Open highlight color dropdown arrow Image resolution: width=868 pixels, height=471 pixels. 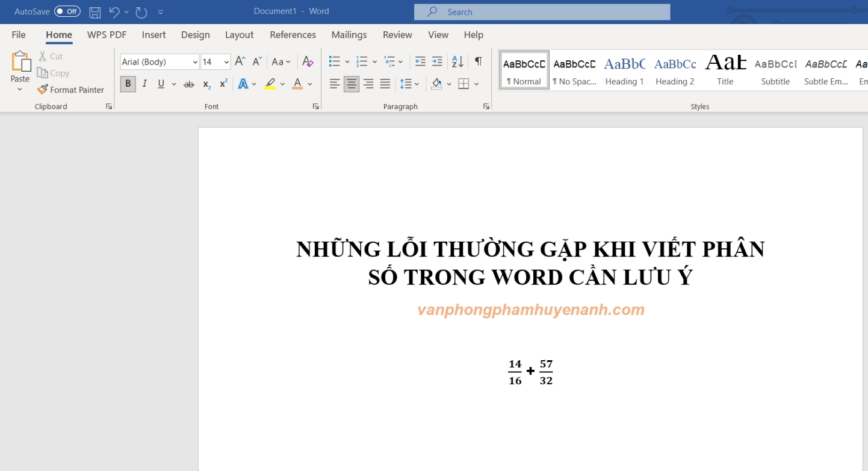point(282,84)
